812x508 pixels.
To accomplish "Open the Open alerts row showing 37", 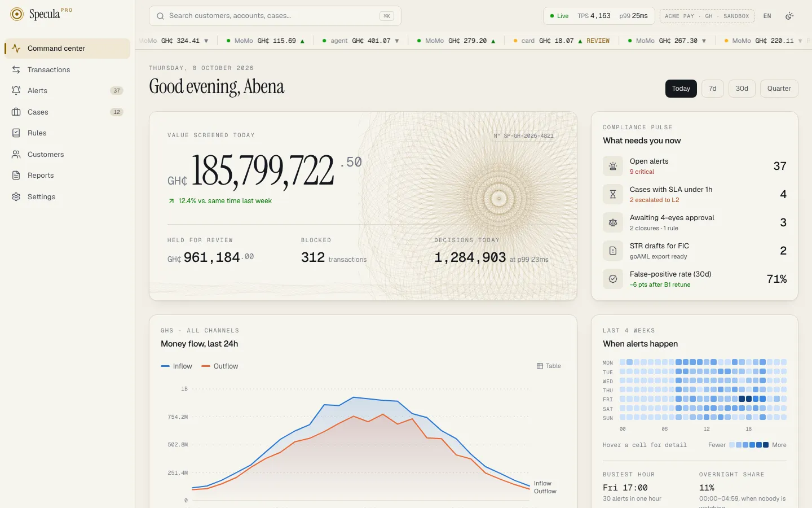I will (x=695, y=166).
